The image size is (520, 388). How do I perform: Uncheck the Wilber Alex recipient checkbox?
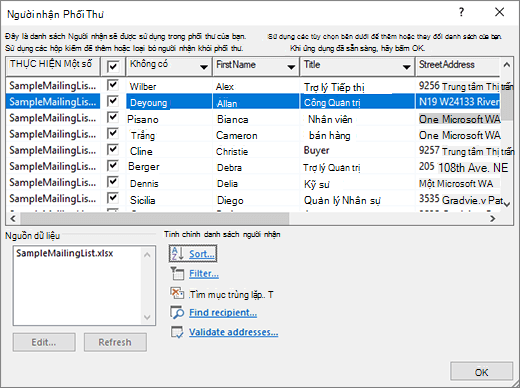coord(113,85)
